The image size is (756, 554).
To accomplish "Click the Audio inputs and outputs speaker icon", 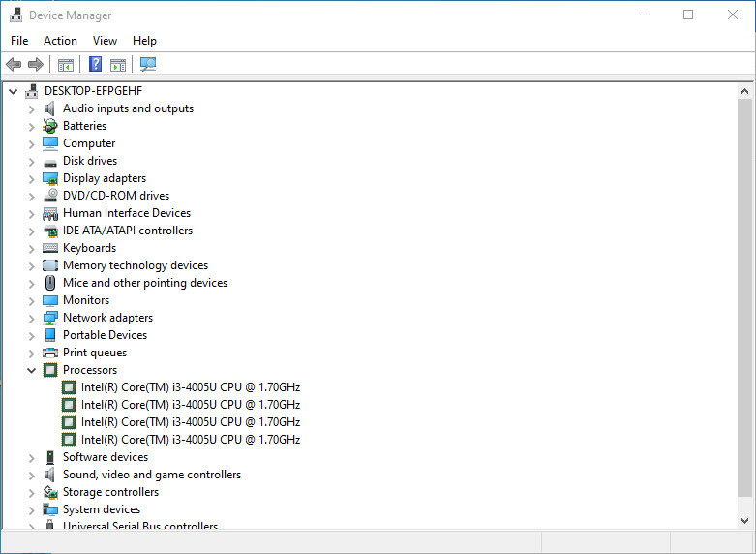I will [49, 108].
